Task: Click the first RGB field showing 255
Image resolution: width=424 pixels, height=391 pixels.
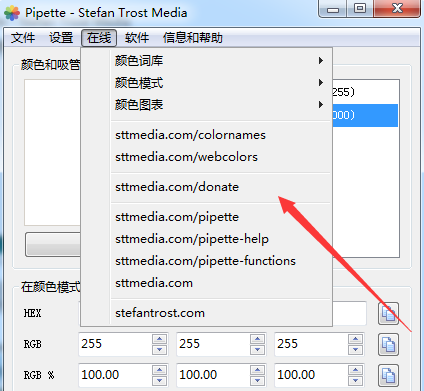Action: click(x=116, y=344)
